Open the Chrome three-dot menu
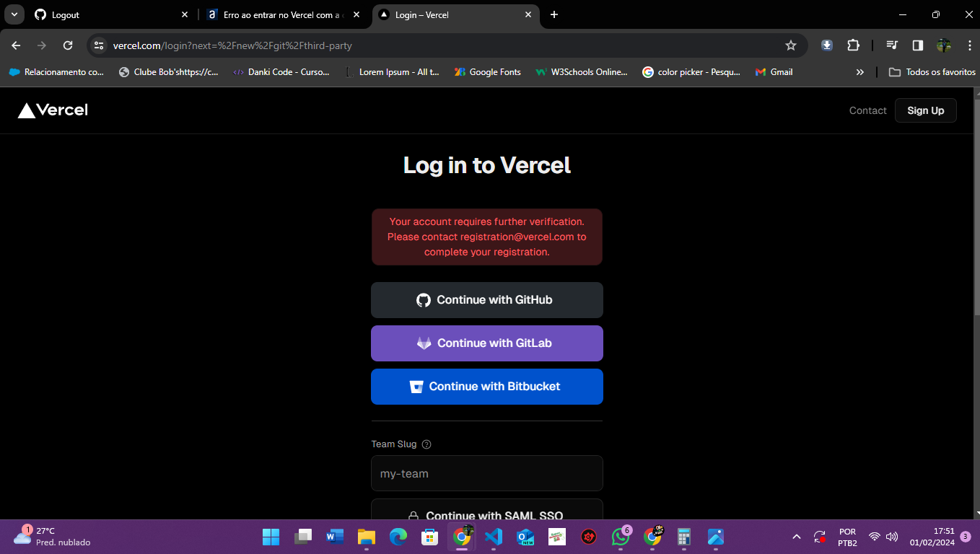The width and height of the screenshot is (980, 554). click(x=968, y=45)
